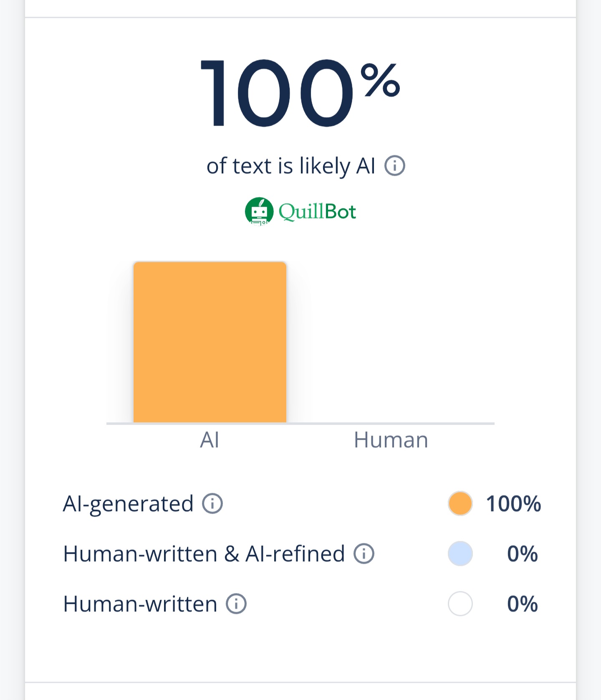The height and width of the screenshot is (700, 601).
Task: Open info tooltip for AI-generated
Action: (x=212, y=503)
